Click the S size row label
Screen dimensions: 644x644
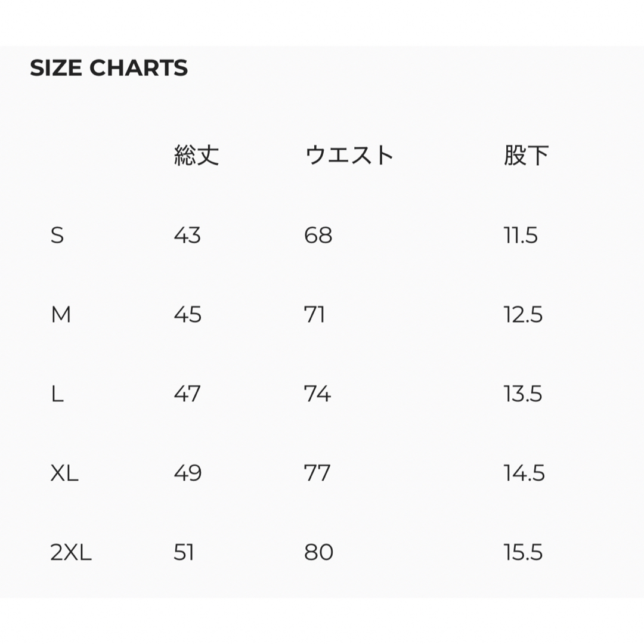[x=57, y=236]
